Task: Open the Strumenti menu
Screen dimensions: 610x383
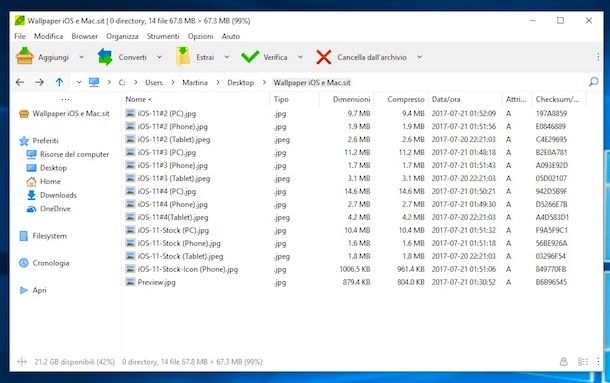Action: click(x=163, y=36)
